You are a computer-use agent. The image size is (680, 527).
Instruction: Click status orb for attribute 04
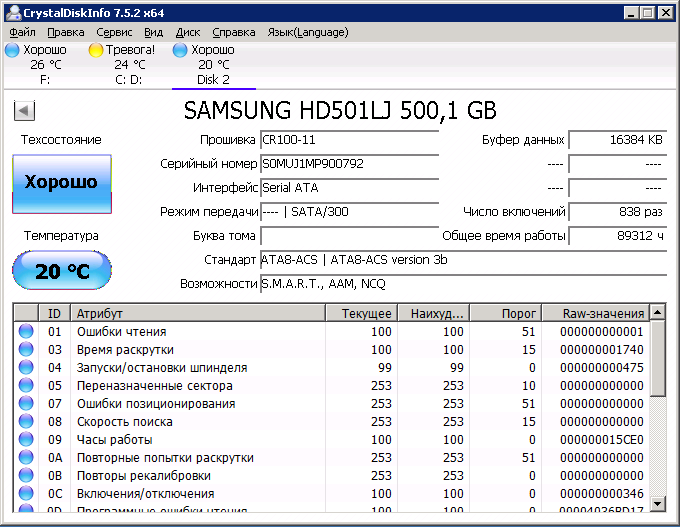click(x=26, y=367)
